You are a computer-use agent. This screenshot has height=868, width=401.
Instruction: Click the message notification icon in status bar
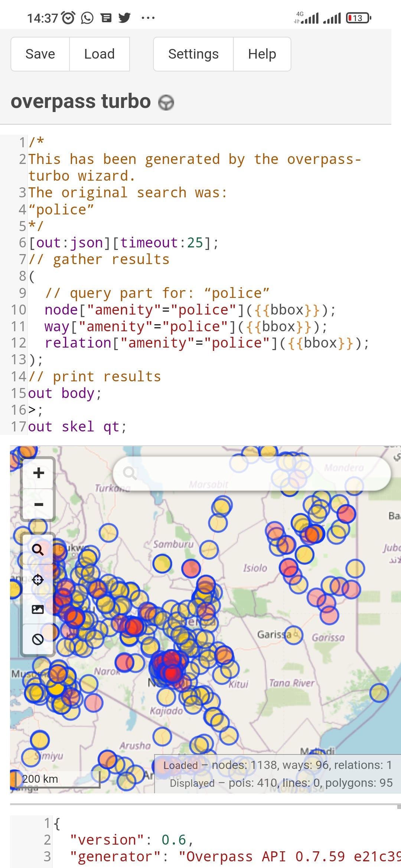pos(106,18)
